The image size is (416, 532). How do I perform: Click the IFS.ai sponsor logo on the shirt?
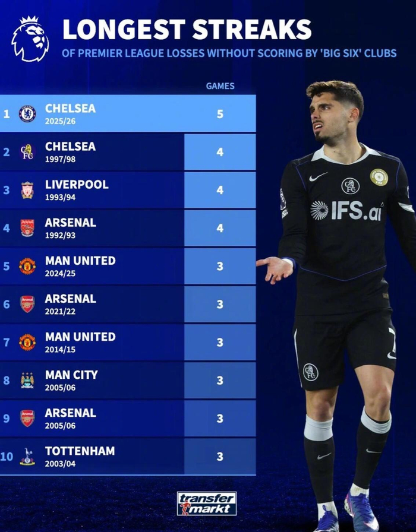(347, 211)
